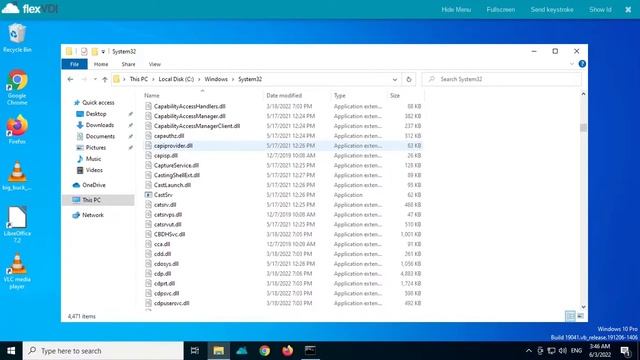Click Show Id in flexVDI bar
This screenshot has width=640, height=360.
pyautogui.click(x=600, y=9)
